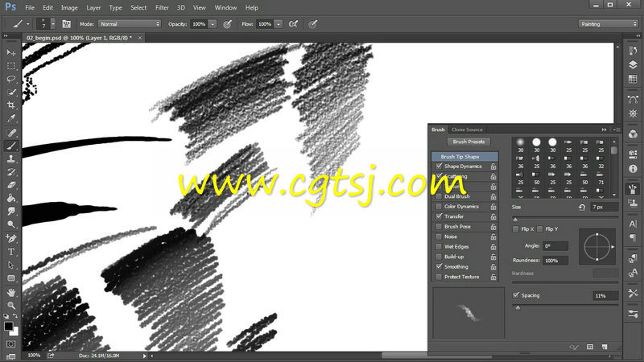Switch to the Clone Source tab

pos(467,130)
